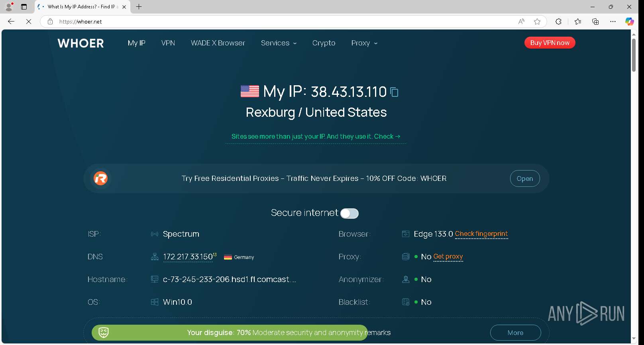The height and width of the screenshot is (345, 644).
Task: Click the Windows OS icon beside Win10.0
Action: pos(155,302)
